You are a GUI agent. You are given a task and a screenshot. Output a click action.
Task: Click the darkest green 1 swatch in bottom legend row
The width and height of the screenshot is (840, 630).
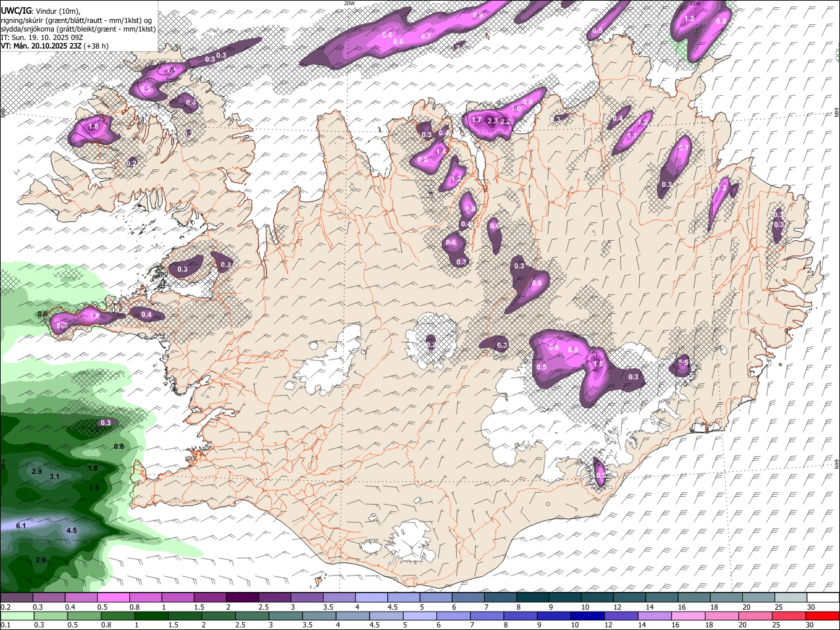click(x=151, y=616)
